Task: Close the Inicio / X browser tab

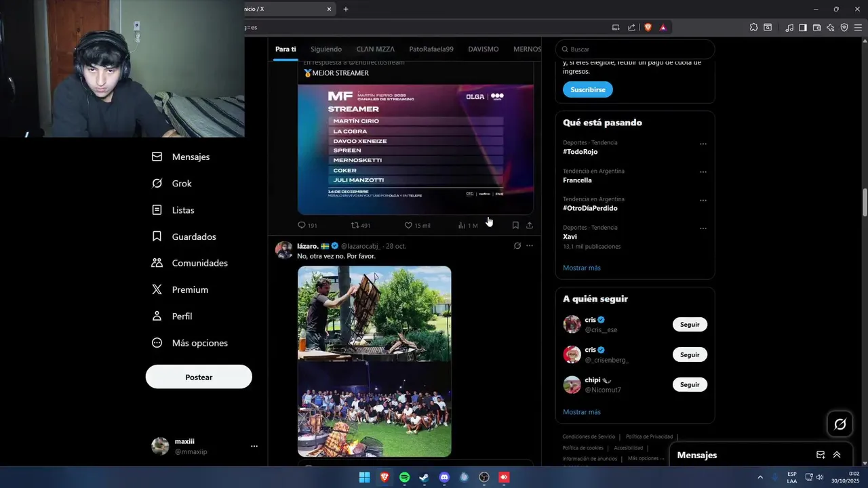Action: point(330,9)
